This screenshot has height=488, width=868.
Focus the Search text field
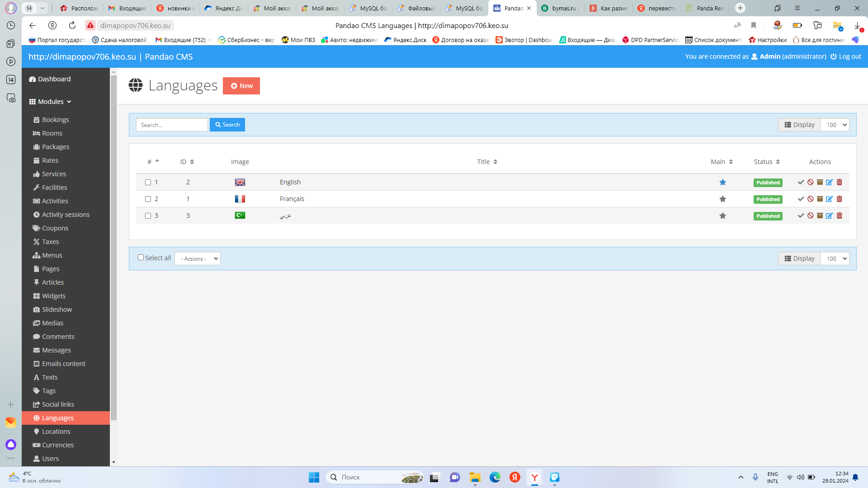pos(172,125)
